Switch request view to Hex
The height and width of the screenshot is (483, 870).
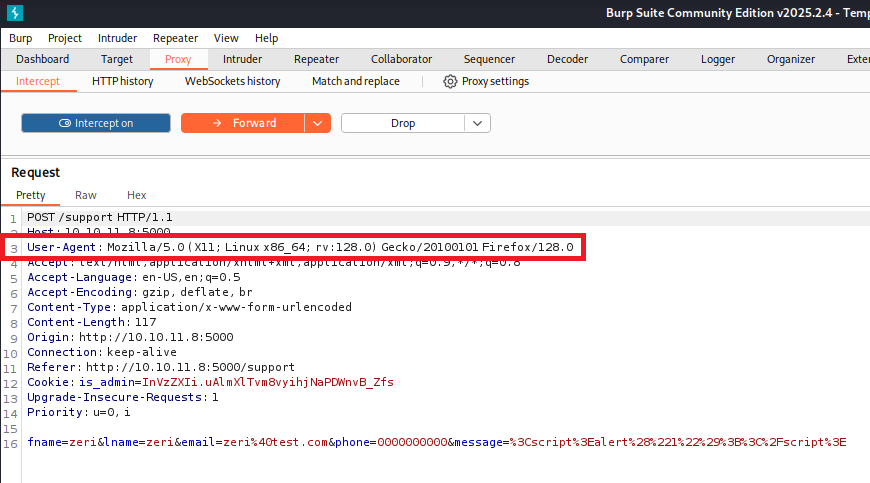pos(137,195)
